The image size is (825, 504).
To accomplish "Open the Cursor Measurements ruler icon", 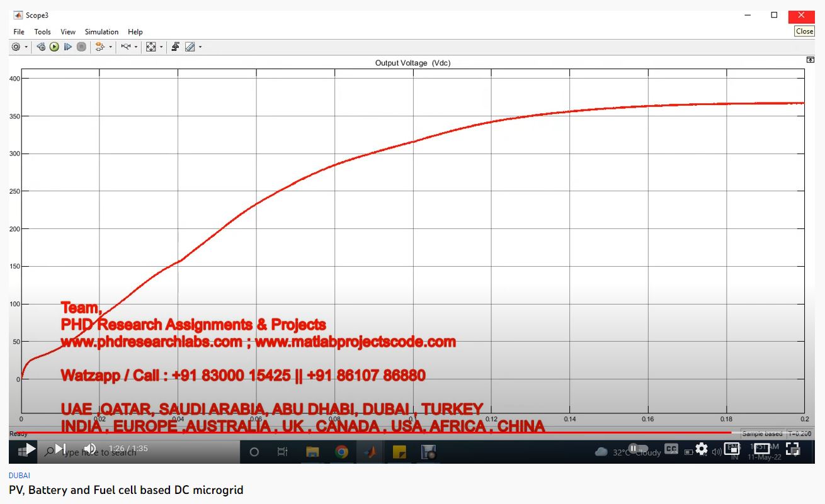I will 190,47.
